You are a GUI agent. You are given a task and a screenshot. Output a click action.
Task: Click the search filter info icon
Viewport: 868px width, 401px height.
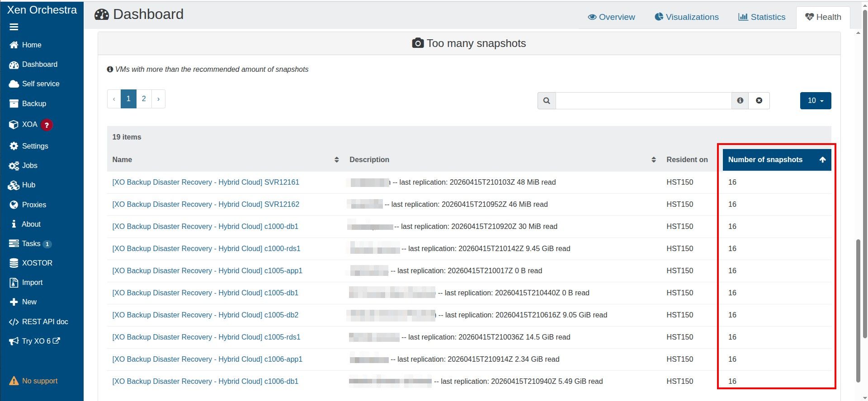(x=740, y=101)
